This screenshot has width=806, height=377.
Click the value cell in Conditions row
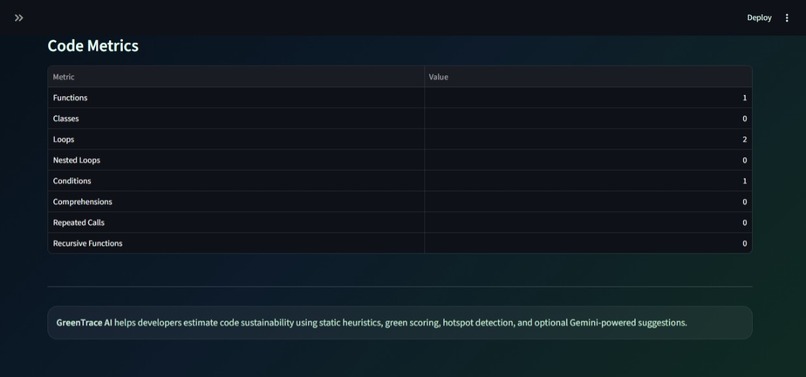[x=588, y=181]
